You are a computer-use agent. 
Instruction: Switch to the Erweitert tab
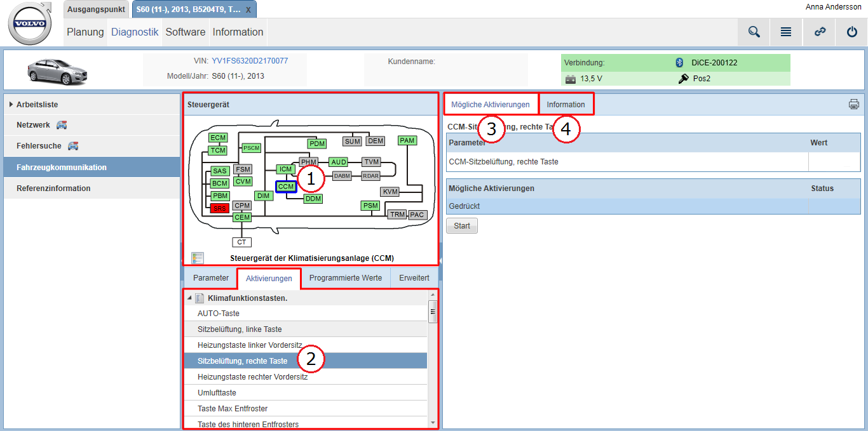click(x=414, y=278)
